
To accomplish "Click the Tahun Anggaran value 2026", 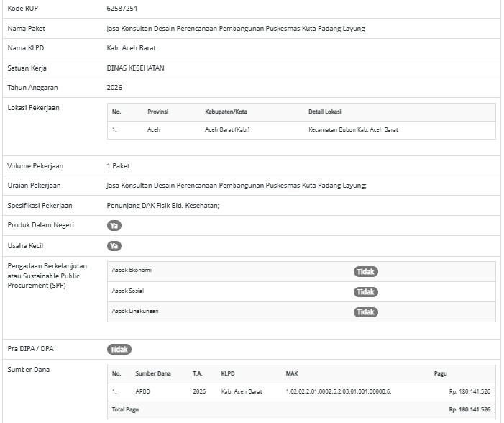I will 114,88.
